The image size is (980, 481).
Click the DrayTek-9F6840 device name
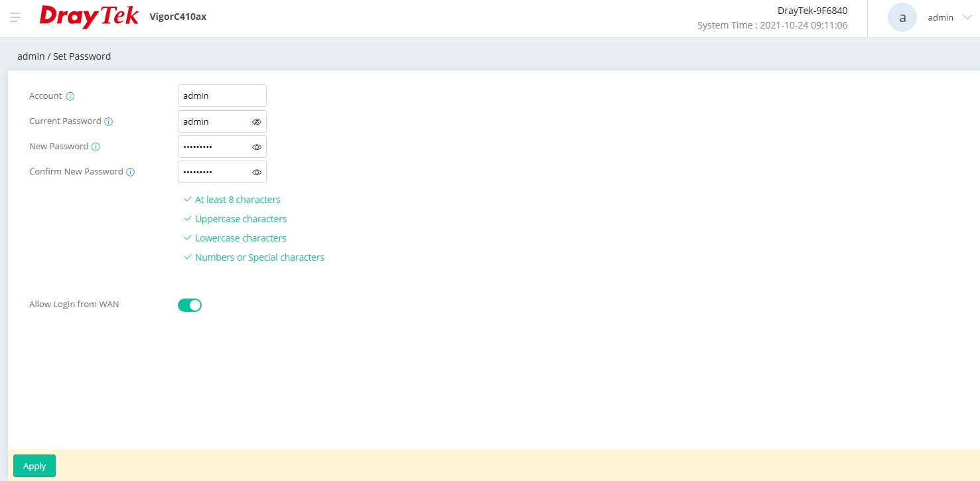pos(812,11)
